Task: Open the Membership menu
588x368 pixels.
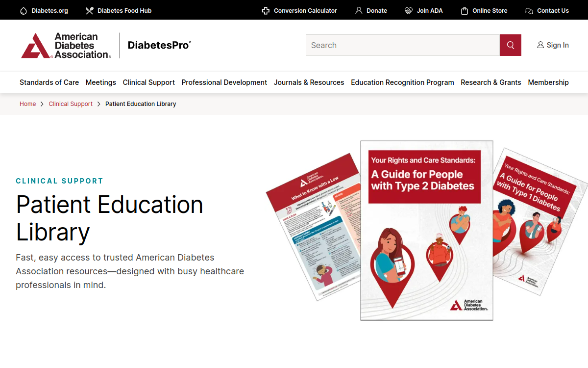Action: (x=548, y=82)
